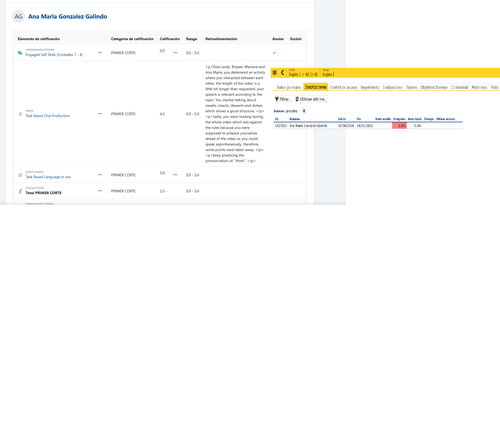This screenshot has height=436, width=500.
Task: Click the Filtrar button
Action: coord(283,99)
